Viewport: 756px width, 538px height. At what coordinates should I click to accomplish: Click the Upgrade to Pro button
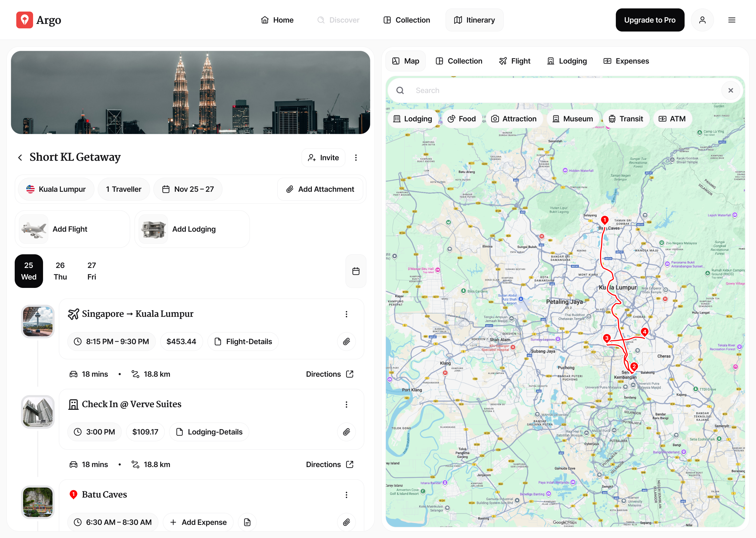click(x=650, y=20)
